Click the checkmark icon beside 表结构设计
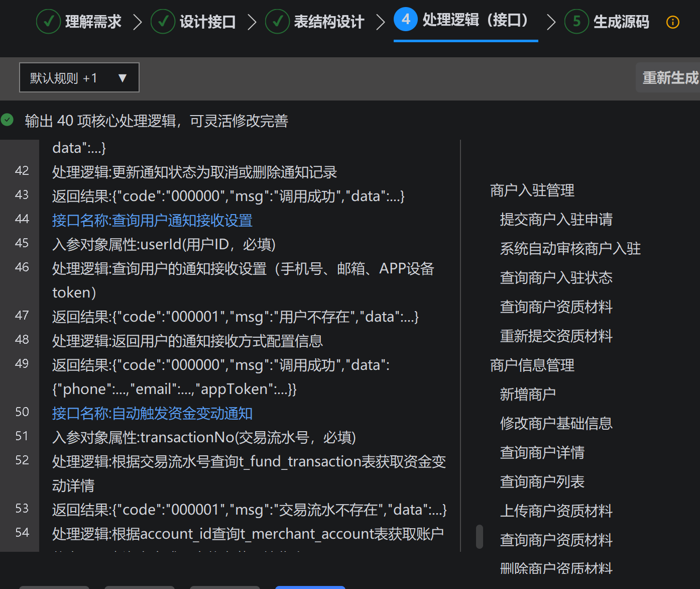 tap(278, 22)
